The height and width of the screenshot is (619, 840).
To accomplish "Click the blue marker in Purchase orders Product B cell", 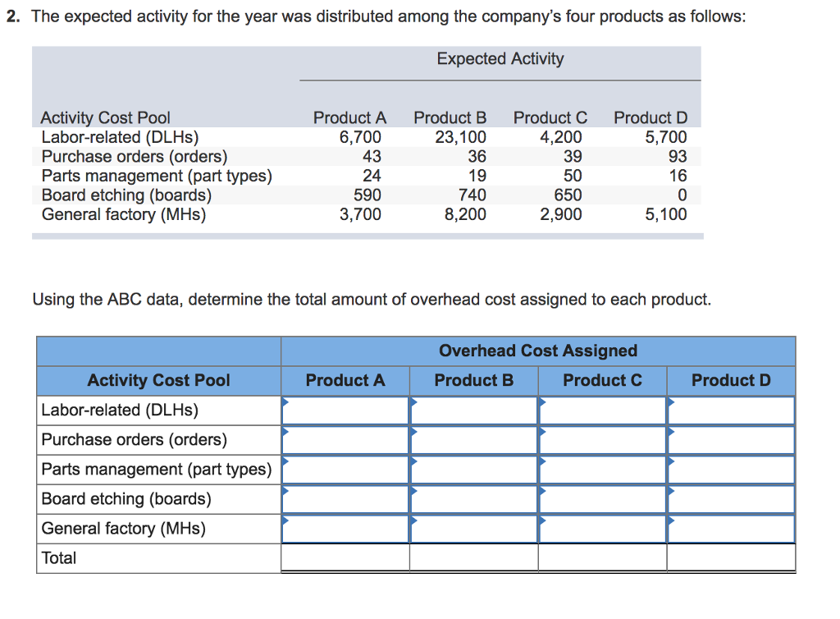I will point(413,432).
